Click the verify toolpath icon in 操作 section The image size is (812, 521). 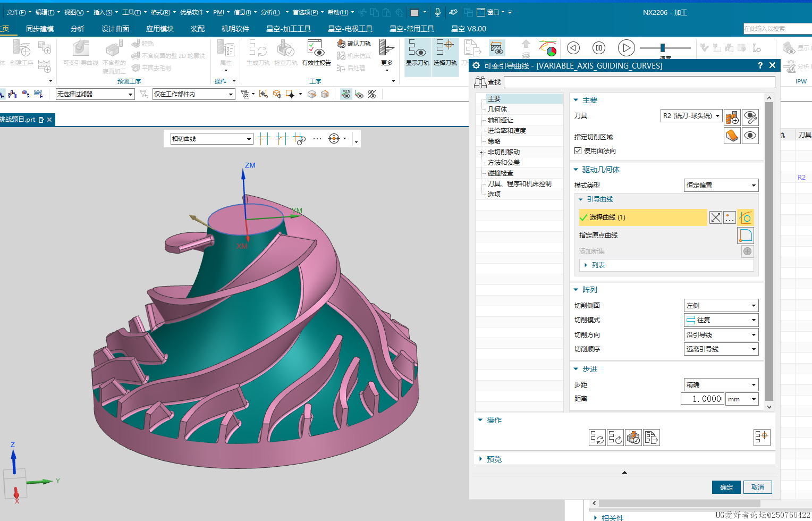tap(633, 438)
